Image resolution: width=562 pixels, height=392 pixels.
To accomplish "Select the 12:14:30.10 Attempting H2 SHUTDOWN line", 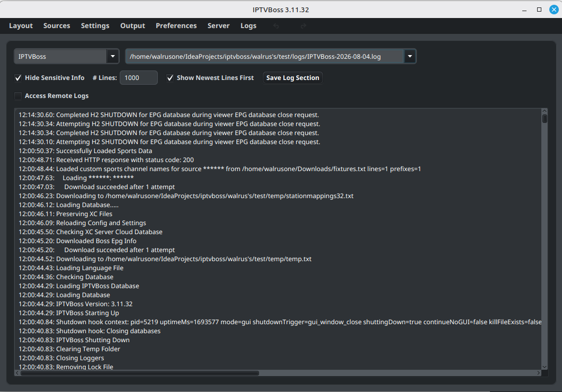I will (170, 142).
